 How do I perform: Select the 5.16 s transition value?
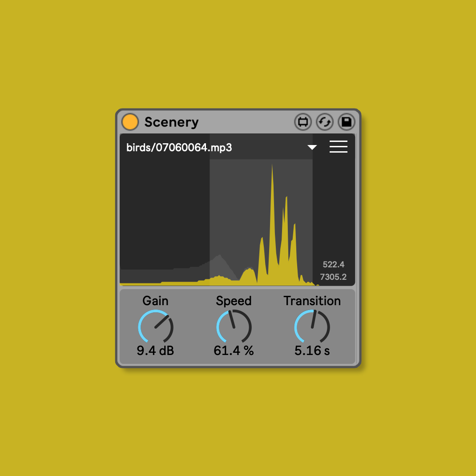click(312, 351)
